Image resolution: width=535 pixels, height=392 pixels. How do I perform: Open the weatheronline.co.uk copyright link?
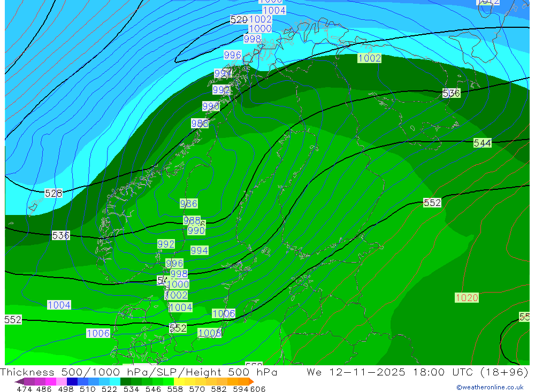point(490,387)
